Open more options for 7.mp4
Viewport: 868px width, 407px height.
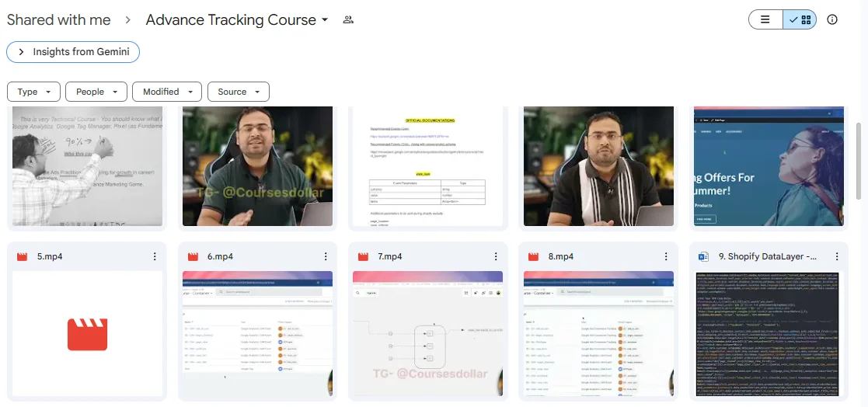click(x=495, y=257)
